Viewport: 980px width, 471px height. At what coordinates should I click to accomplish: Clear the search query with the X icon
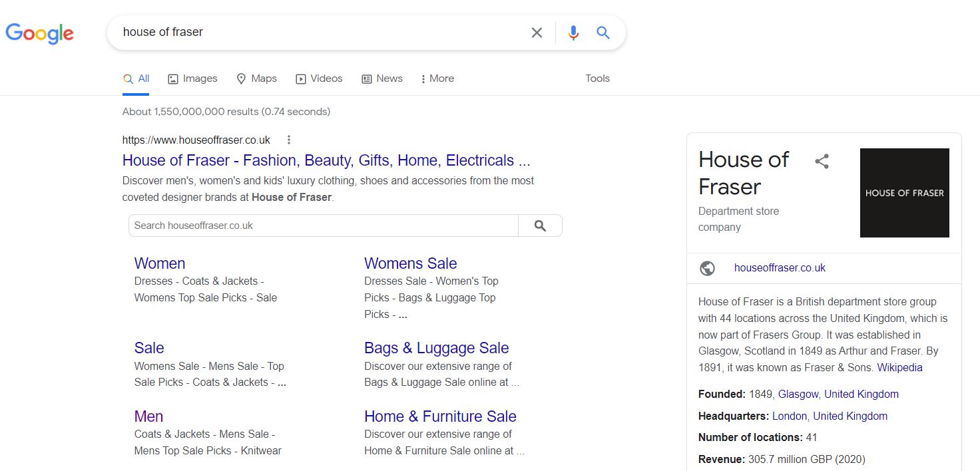(537, 32)
